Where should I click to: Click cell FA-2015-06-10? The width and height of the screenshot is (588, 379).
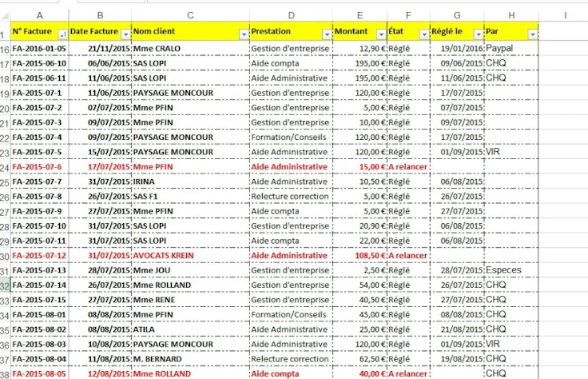pos(39,63)
